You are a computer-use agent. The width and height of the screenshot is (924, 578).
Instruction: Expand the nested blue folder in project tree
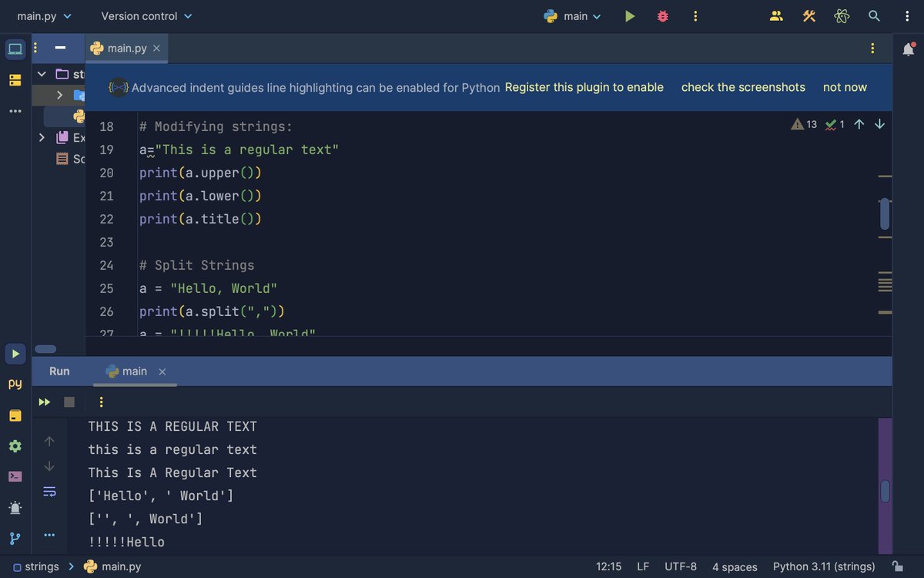point(59,95)
